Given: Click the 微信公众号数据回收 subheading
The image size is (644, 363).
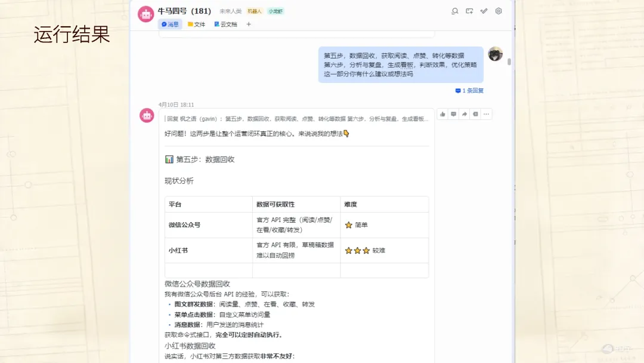Looking at the screenshot, I should pos(197,284).
